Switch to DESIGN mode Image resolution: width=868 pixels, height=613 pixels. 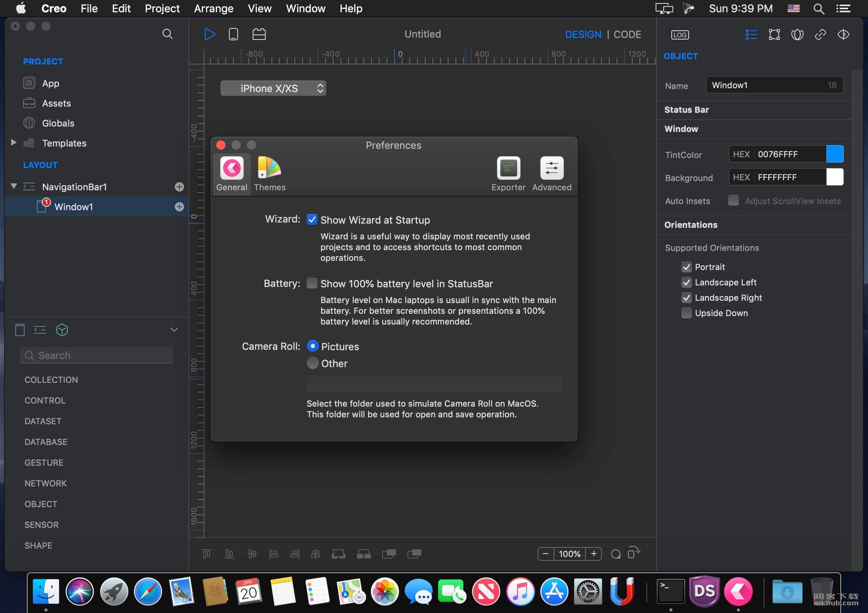coord(583,35)
